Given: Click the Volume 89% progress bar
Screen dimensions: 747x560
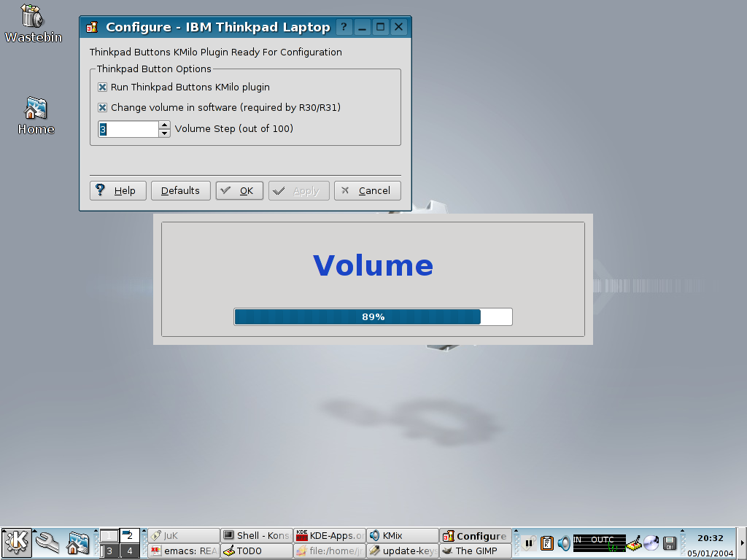Looking at the screenshot, I should [x=373, y=316].
